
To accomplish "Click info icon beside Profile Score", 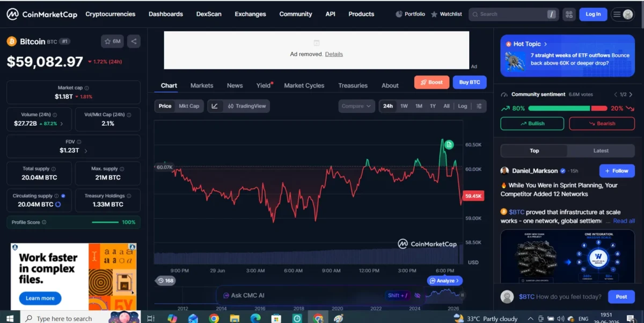I will (x=44, y=222).
